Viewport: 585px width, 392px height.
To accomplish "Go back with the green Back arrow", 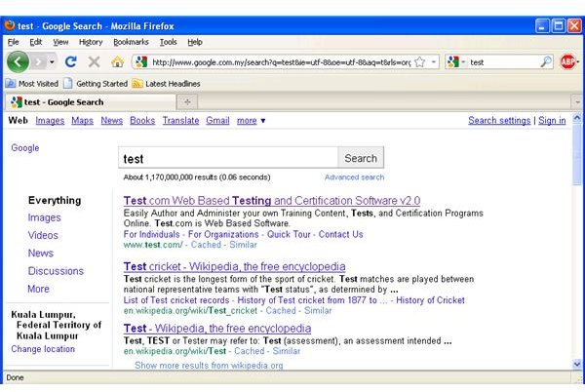I will (x=18, y=61).
